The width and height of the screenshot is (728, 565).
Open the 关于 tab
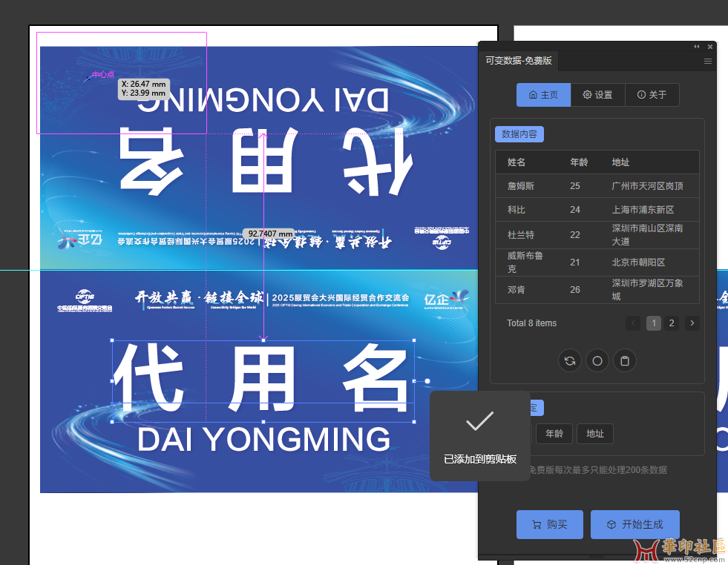(x=652, y=95)
